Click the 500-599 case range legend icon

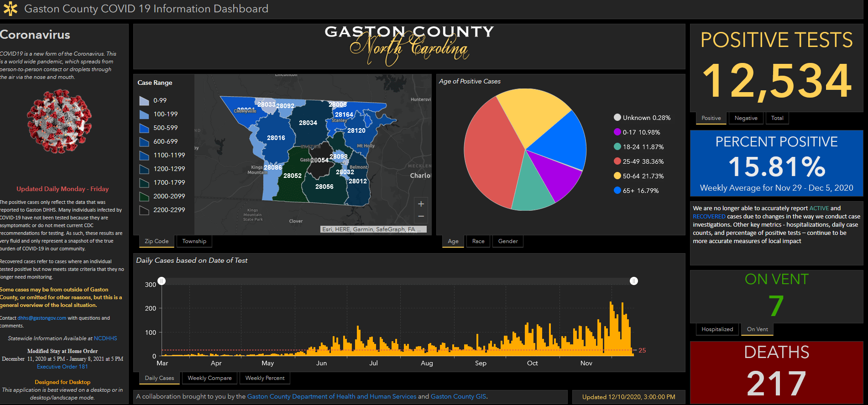click(x=144, y=128)
